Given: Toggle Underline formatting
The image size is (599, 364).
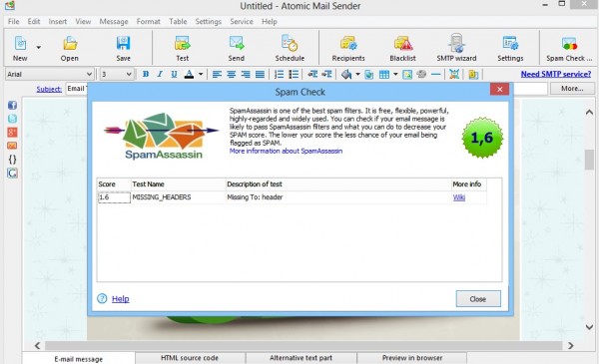Looking at the screenshot, I should coord(174,74).
